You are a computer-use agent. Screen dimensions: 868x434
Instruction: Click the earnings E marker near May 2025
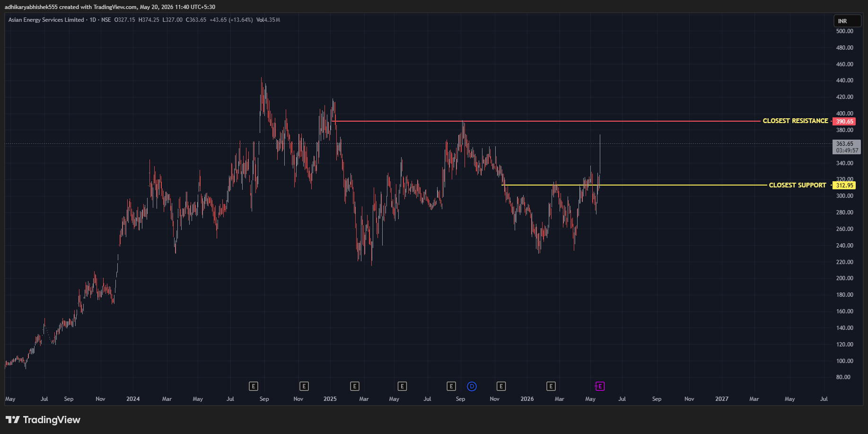pos(402,386)
